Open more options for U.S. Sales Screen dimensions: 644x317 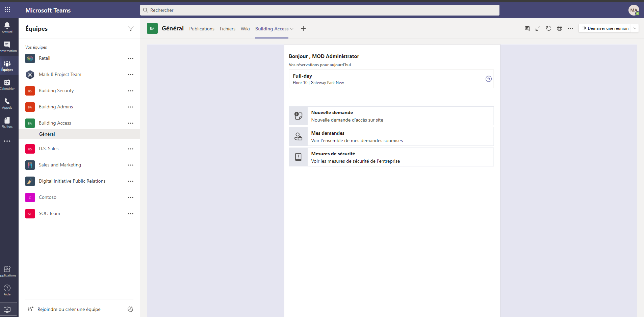click(131, 149)
